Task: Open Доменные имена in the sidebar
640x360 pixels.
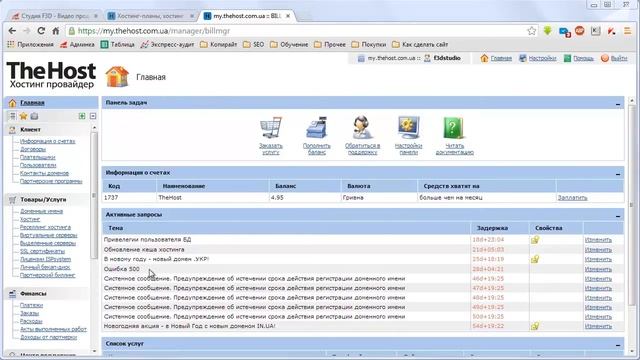Action: 41,211
